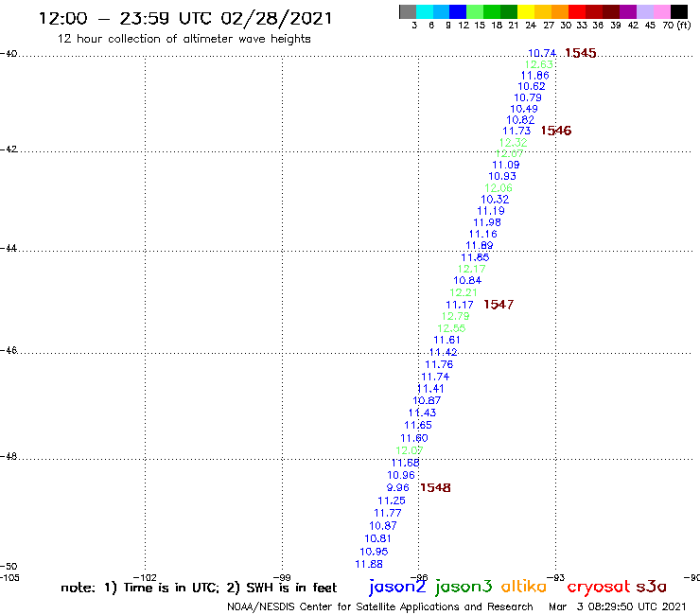Click the wave height value 10.93
700x615 pixels.
pyautogui.click(x=502, y=176)
